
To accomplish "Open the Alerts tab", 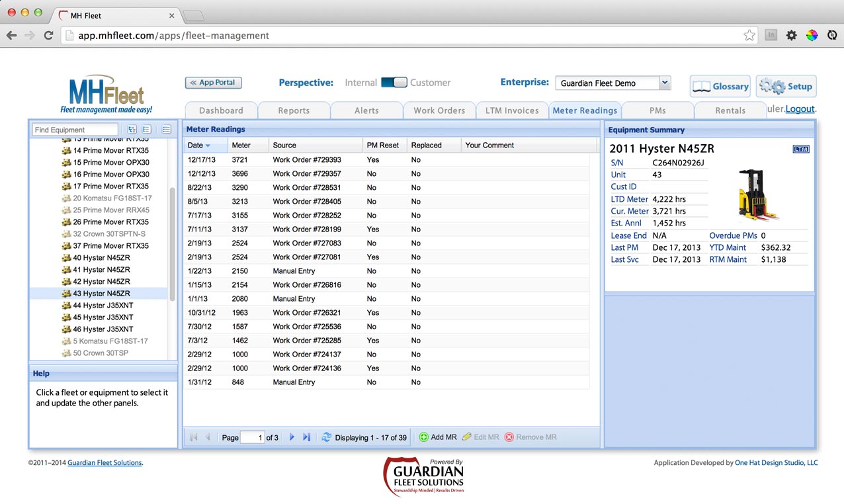I will (366, 110).
